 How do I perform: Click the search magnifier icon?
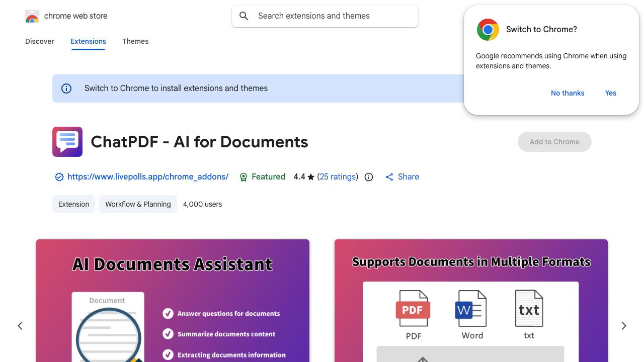click(x=244, y=16)
